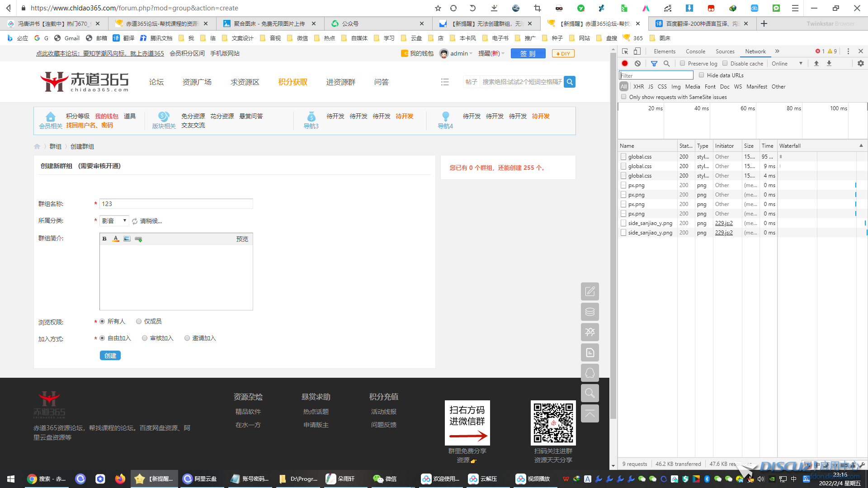Open DevTools network settings gear
The image size is (868, 488).
(861, 64)
